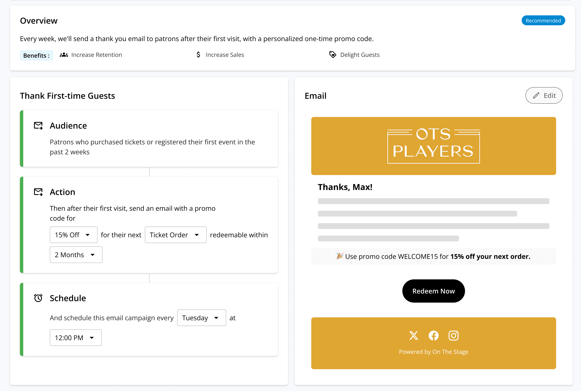Click the Email panel heading
This screenshot has height=392, width=581.
click(x=315, y=96)
